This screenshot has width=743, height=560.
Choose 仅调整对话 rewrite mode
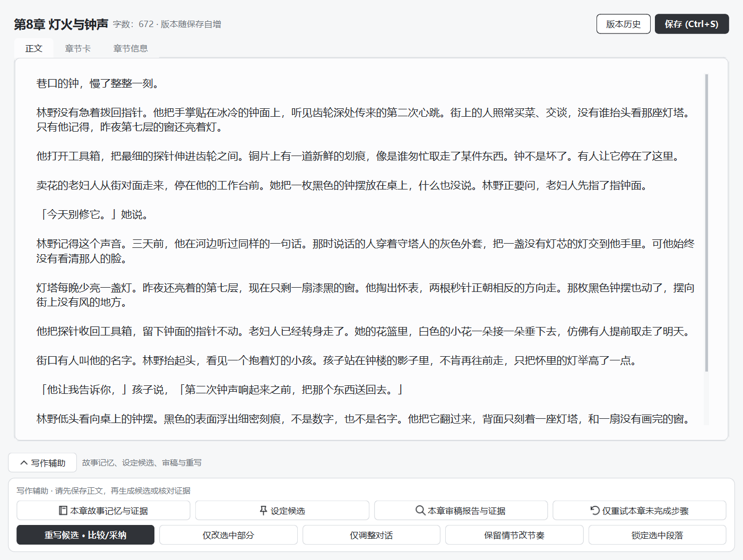pyautogui.click(x=371, y=535)
